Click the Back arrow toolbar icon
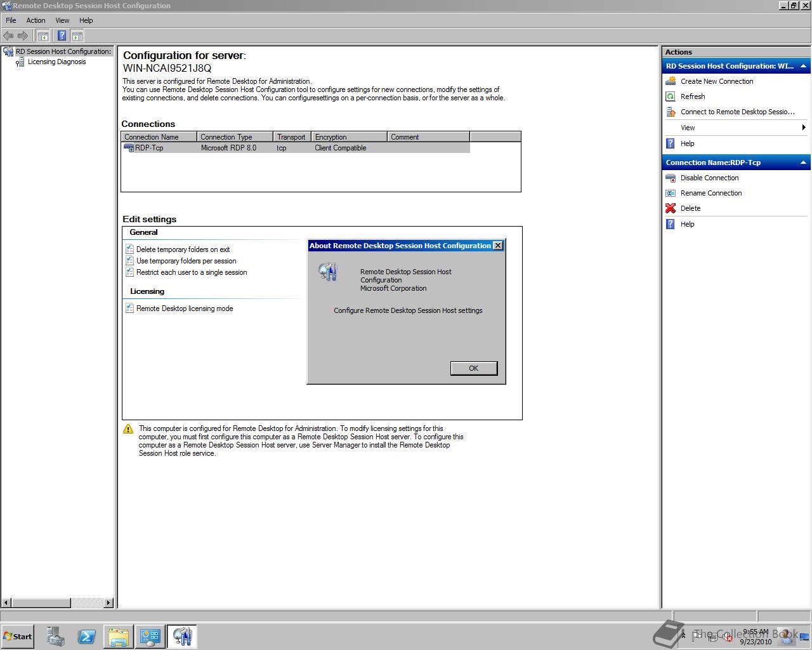The height and width of the screenshot is (650, 812). pyautogui.click(x=8, y=36)
